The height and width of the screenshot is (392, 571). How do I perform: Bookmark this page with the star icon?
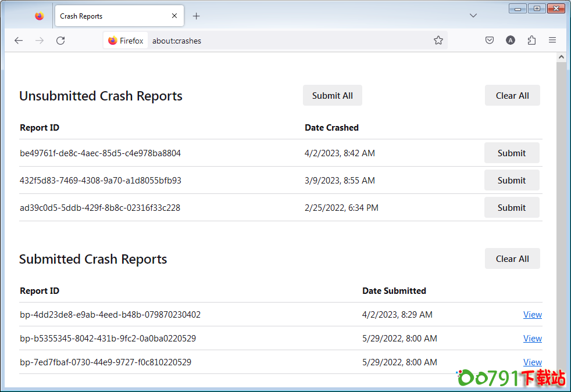tap(438, 41)
